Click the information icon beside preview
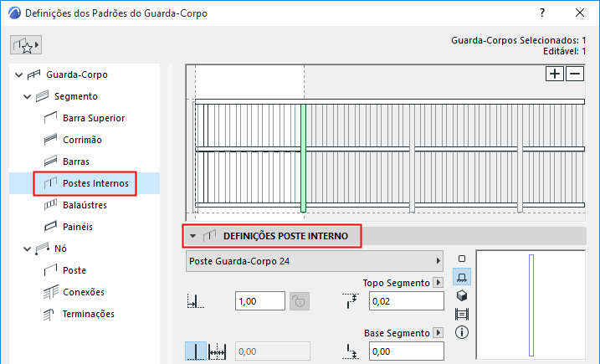 (462, 332)
